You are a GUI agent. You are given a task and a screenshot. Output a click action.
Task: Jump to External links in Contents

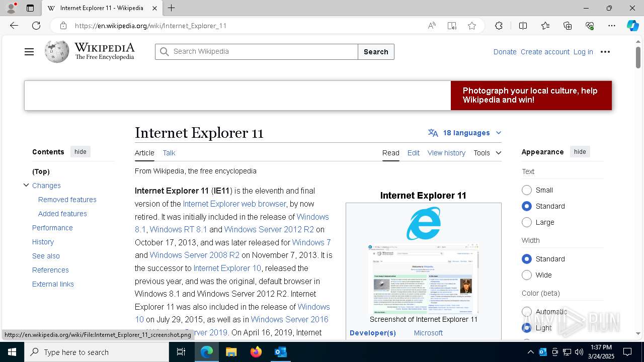53,284
